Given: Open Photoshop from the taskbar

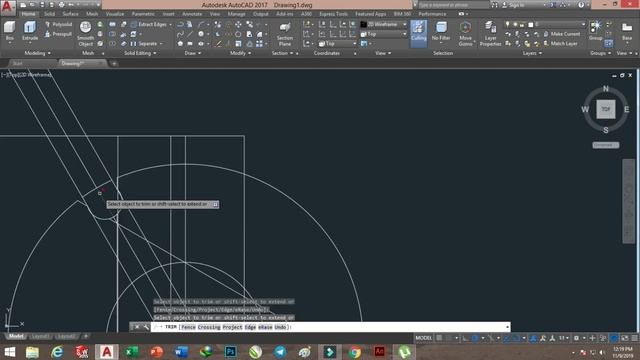Looking at the screenshot, I should tap(231, 352).
